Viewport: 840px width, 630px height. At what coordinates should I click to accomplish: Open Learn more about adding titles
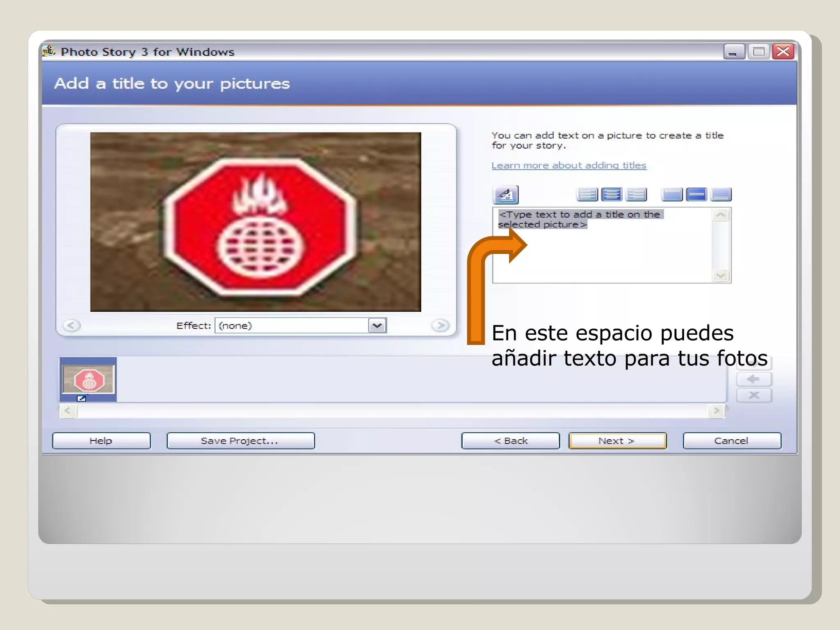click(569, 165)
